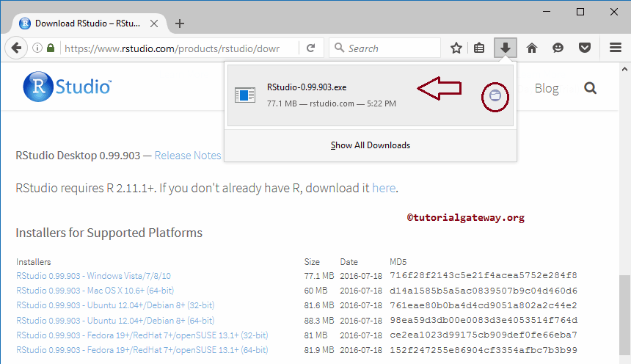This screenshot has width=631, height=364.
Task: Open the Hello chat smiley icon
Action: click(558, 48)
